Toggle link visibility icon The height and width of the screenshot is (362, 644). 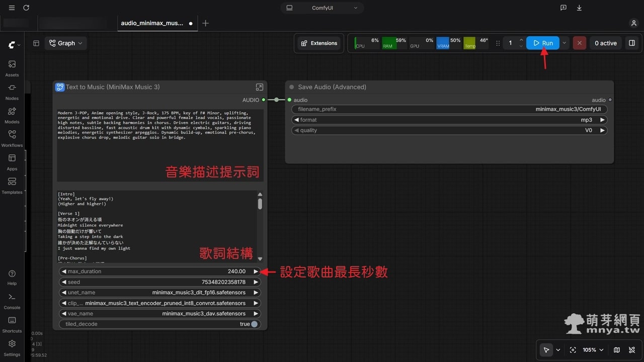(632, 350)
